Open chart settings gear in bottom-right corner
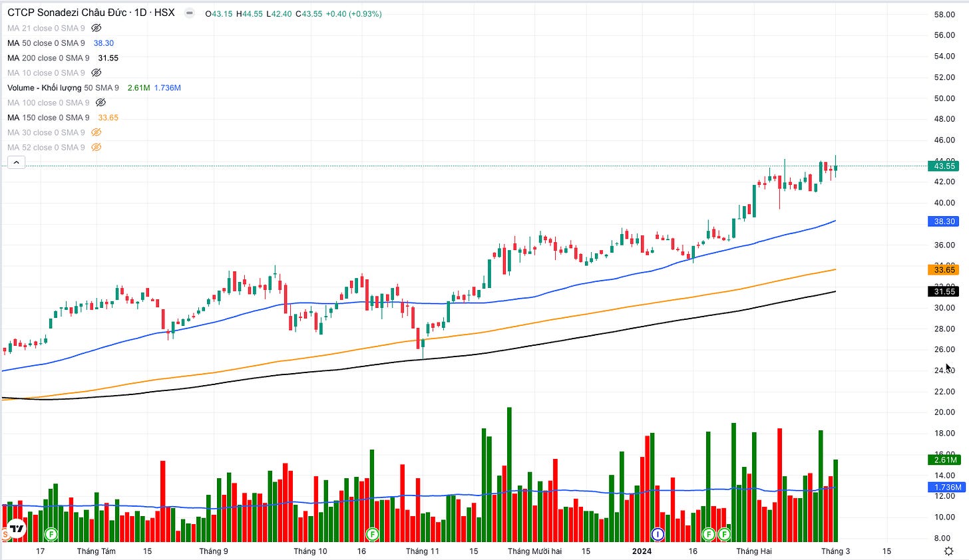The height and width of the screenshot is (560, 969). click(949, 551)
